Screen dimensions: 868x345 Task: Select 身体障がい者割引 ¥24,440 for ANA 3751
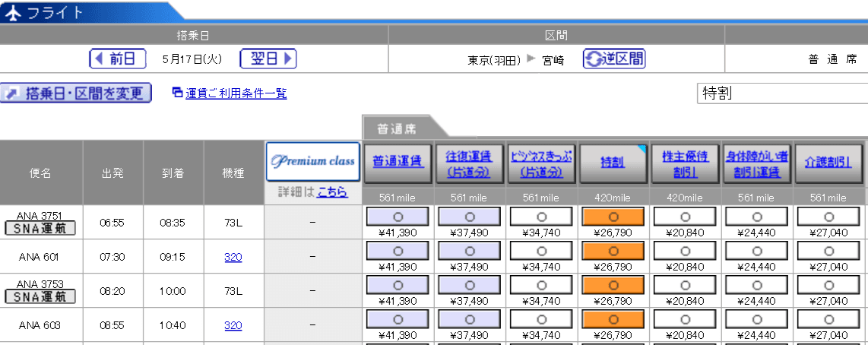[757, 217]
